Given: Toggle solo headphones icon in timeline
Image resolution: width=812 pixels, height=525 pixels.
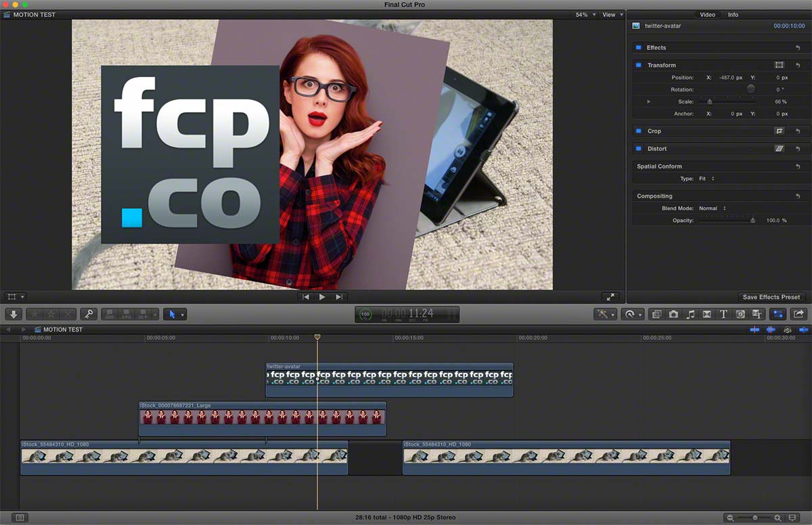Looking at the screenshot, I should point(788,329).
